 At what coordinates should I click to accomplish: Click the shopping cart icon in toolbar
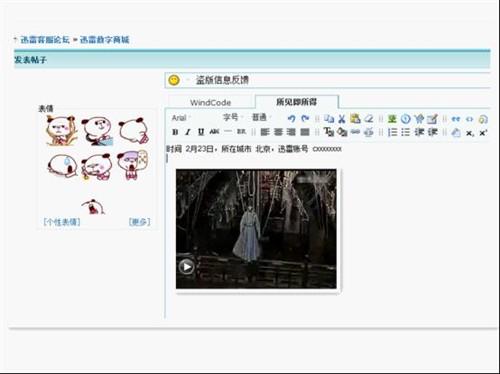coord(419,119)
